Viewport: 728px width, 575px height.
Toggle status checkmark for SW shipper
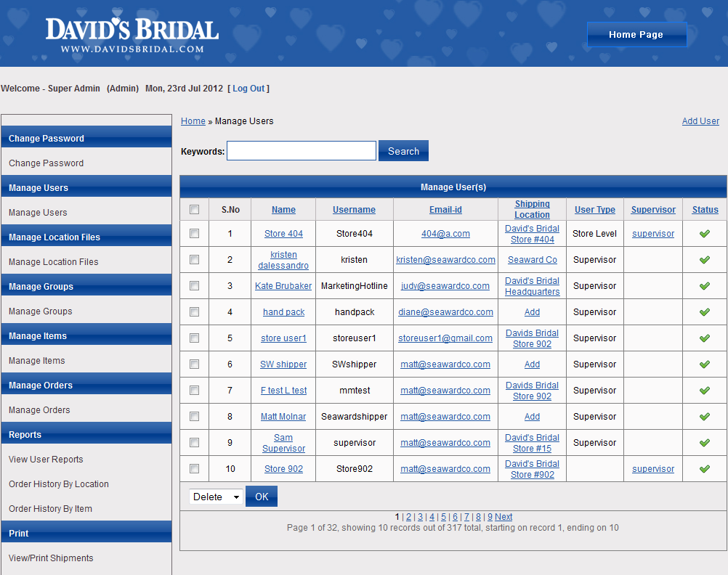point(704,364)
